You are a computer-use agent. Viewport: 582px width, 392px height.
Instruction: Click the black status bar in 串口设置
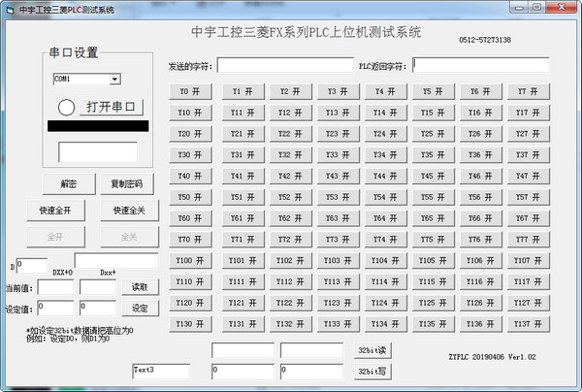(x=98, y=126)
